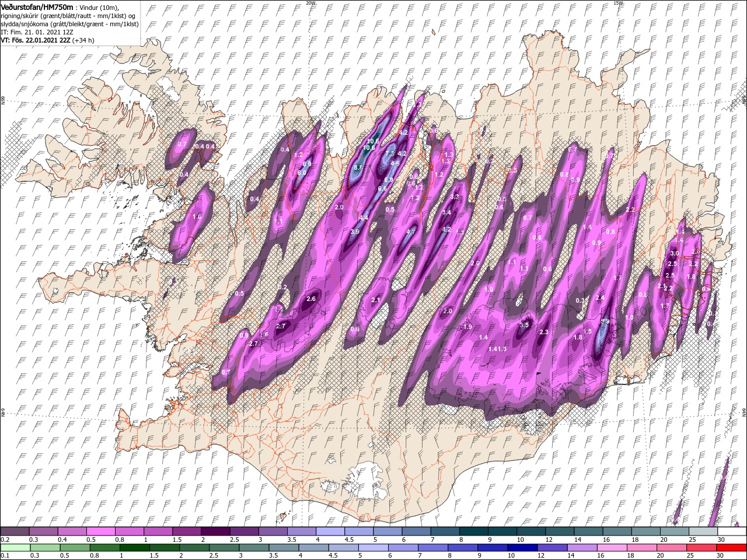This screenshot has width=747, height=560.
Task: Click the violet rain swatch between 12 and 14
Action: pyautogui.click(x=551, y=547)
